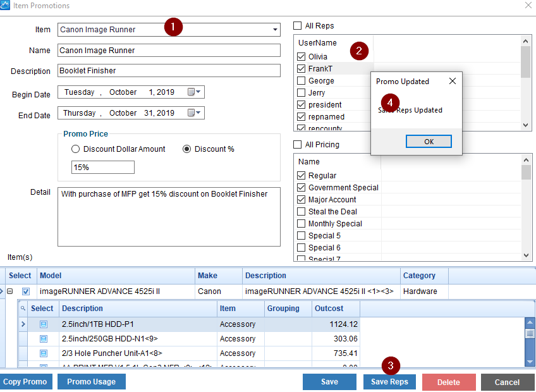This screenshot has width=536, height=392.
Task: Click the up arrow of the UserName list scrollbar
Action: (526, 41)
